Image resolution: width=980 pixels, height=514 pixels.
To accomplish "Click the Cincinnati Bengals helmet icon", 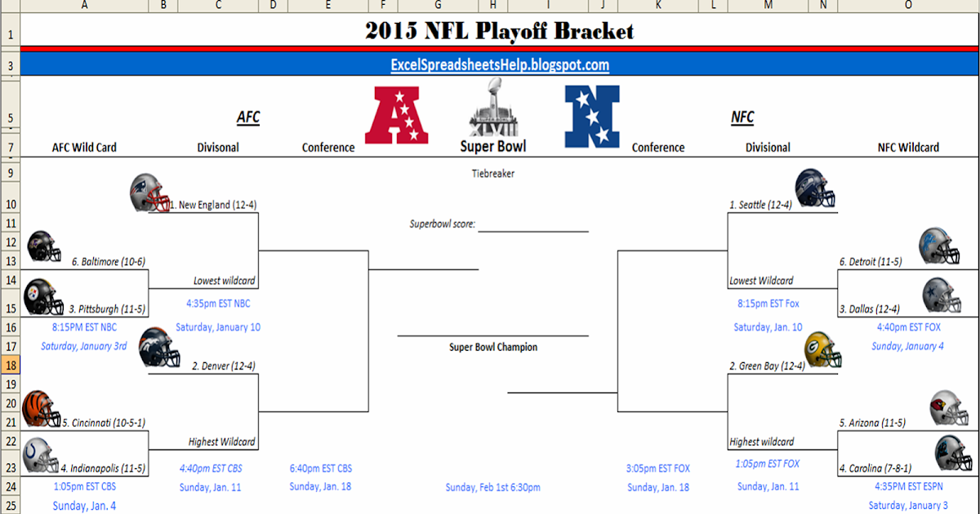I will (42, 409).
